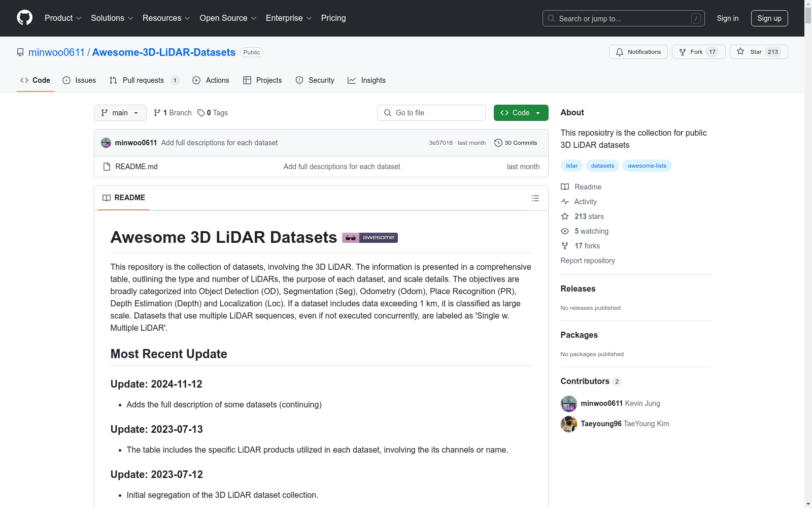Open latest commit message beside minwoo0611
812x508 pixels.
pyautogui.click(x=219, y=143)
